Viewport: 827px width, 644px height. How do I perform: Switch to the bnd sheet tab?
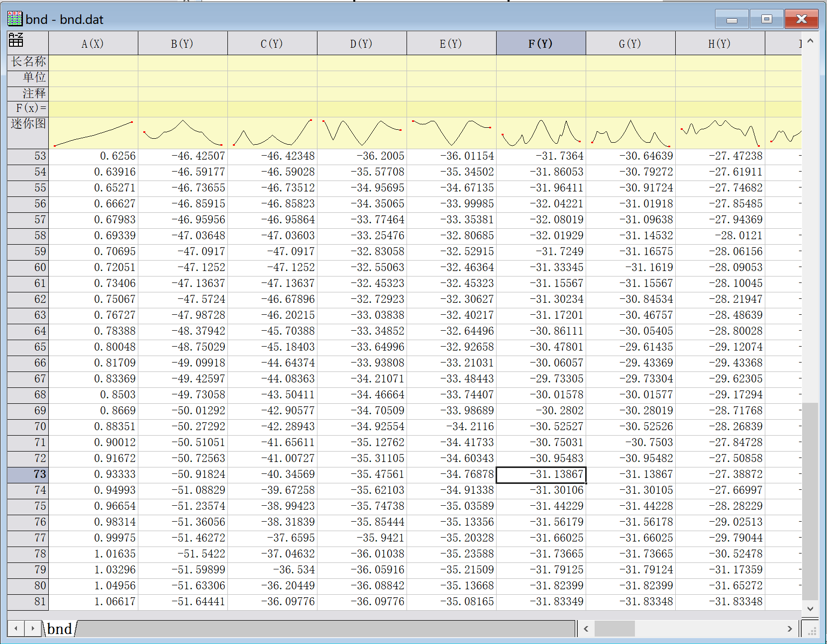tap(60, 629)
